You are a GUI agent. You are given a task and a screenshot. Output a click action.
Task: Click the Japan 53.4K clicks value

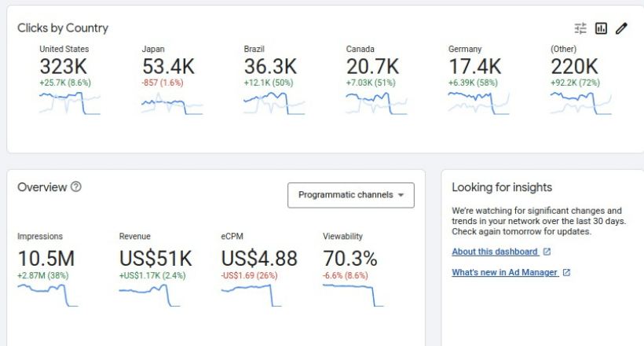tap(168, 67)
